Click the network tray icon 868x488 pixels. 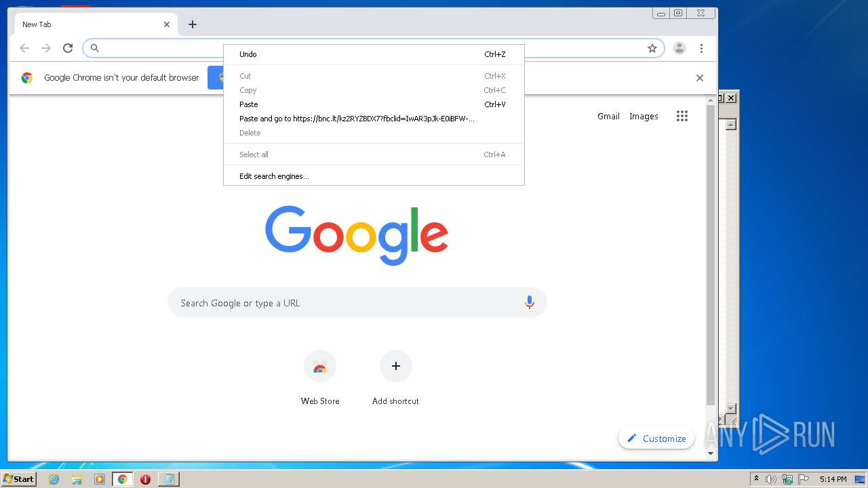(787, 479)
